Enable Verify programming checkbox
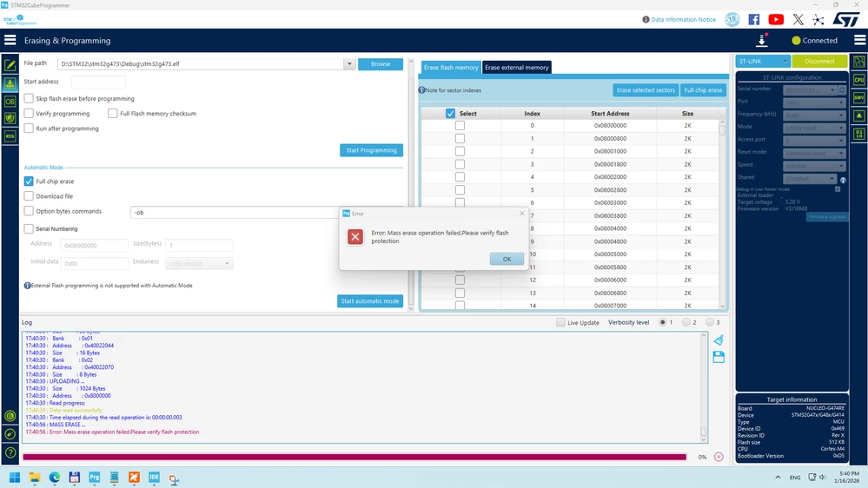868x488 pixels. [x=29, y=114]
